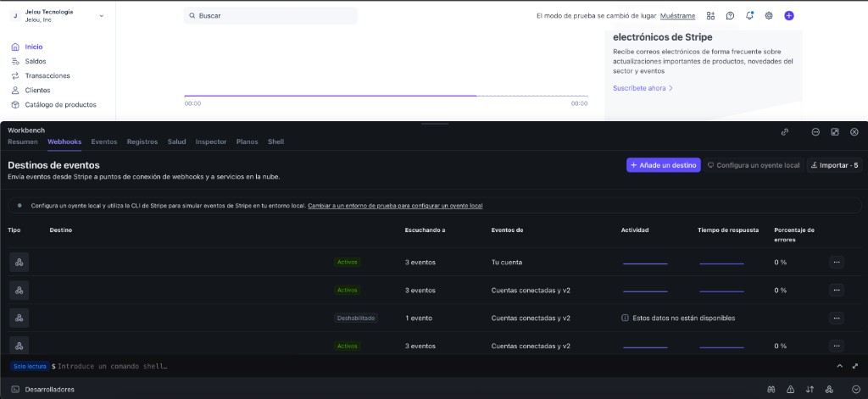
Task: Click Activos badge in Tu cuenta row
Action: [347, 263]
